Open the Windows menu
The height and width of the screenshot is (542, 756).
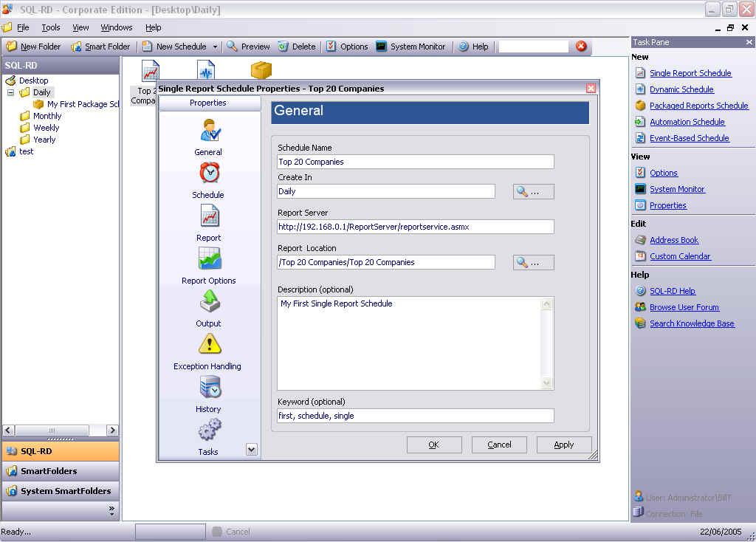116,27
